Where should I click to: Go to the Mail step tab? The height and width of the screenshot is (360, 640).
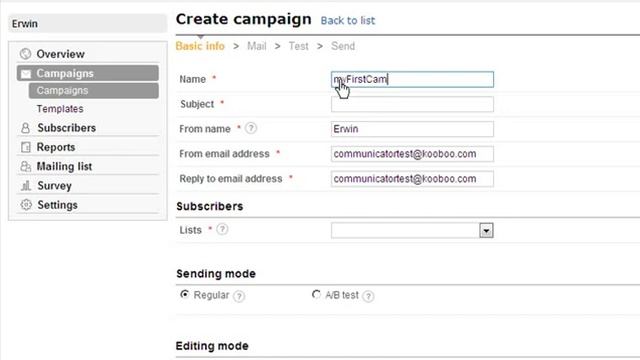pos(257,46)
